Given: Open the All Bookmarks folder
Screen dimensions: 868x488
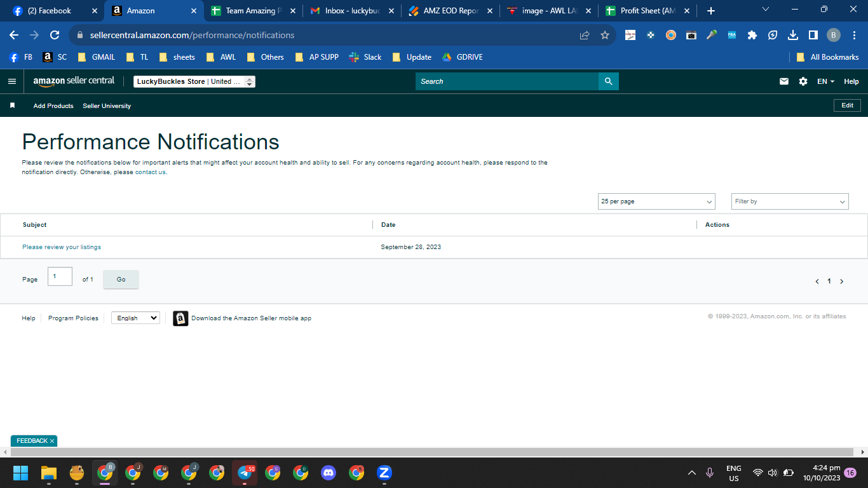Looking at the screenshot, I should click(827, 57).
